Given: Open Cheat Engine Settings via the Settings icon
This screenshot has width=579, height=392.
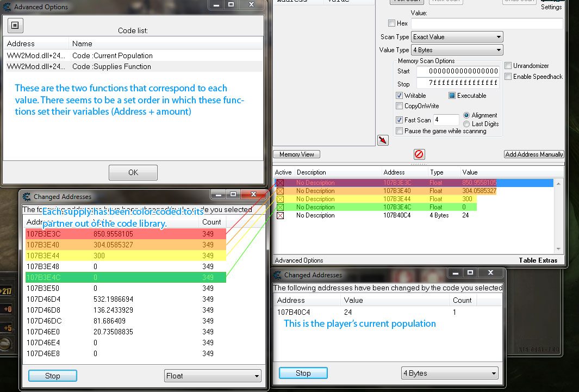Looking at the screenshot, I should [551, 5].
